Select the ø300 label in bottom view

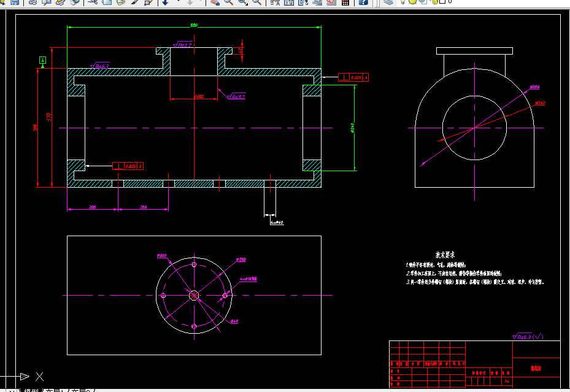(161, 255)
